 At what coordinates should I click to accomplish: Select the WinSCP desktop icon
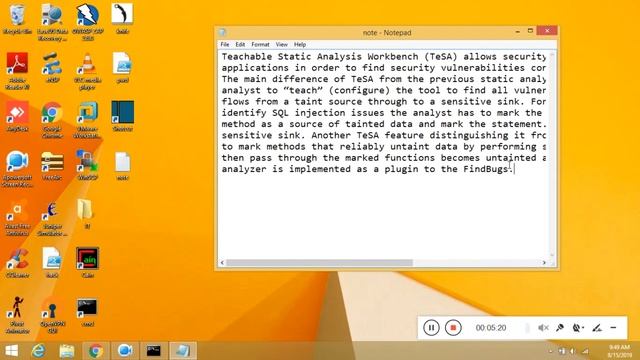[87, 165]
